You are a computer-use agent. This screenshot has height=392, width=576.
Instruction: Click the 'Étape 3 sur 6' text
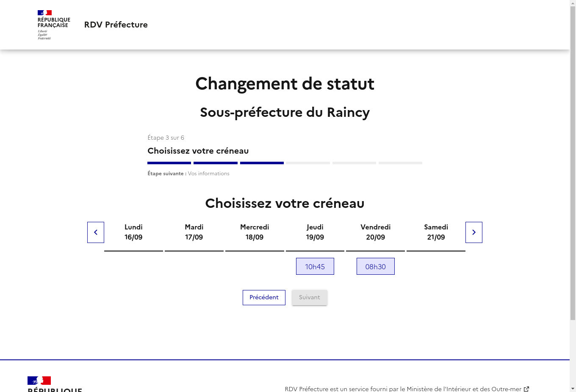point(166,138)
